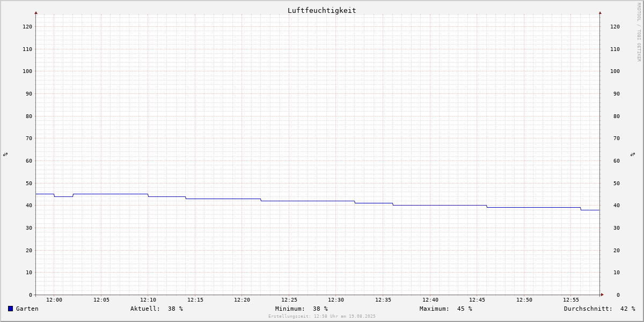
Task: Click the 12:05 time axis label
Action: [x=101, y=299]
